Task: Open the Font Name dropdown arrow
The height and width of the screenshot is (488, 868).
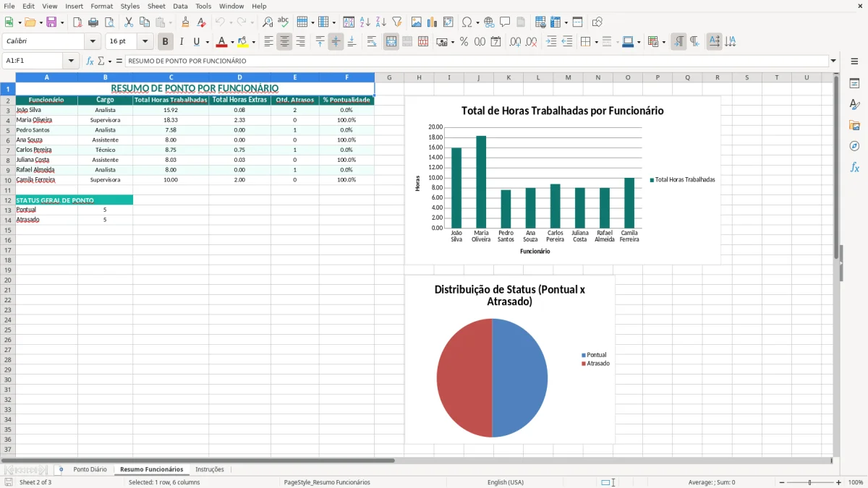Action: pyautogui.click(x=93, y=42)
